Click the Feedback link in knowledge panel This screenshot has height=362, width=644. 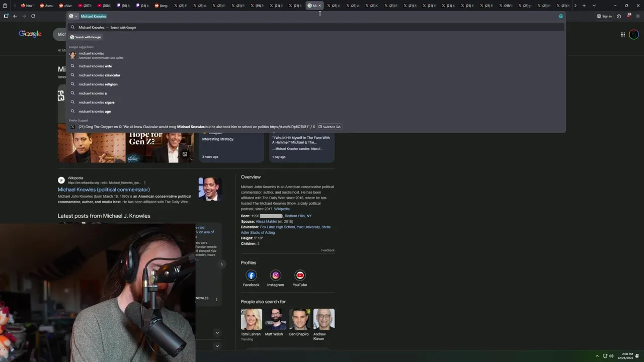(328, 250)
